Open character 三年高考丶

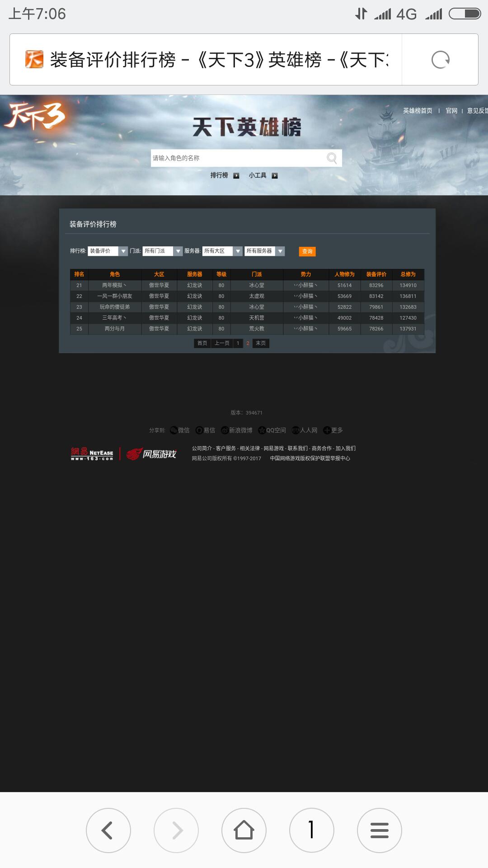click(115, 318)
